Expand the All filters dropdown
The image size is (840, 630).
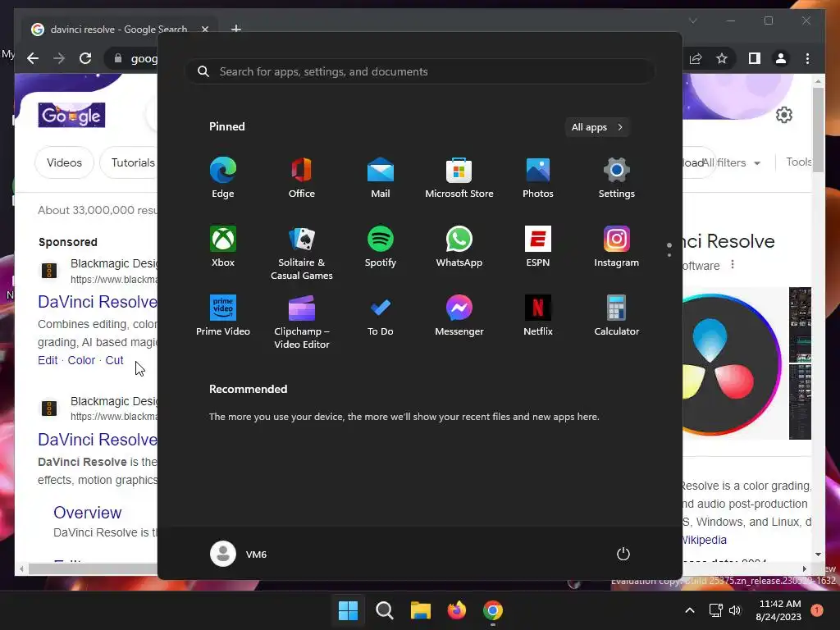[x=731, y=162]
